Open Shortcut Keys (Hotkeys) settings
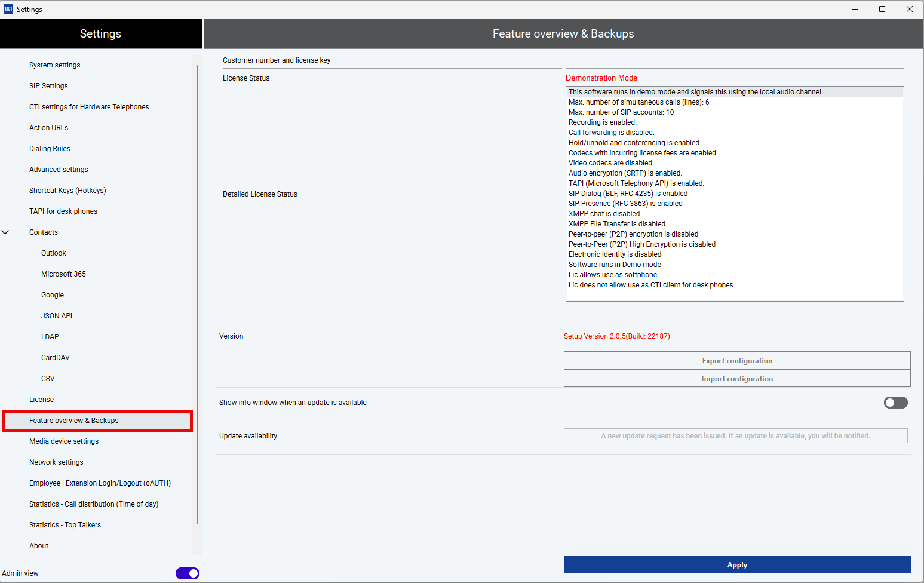Screen dimensions: 924x583 point(67,191)
